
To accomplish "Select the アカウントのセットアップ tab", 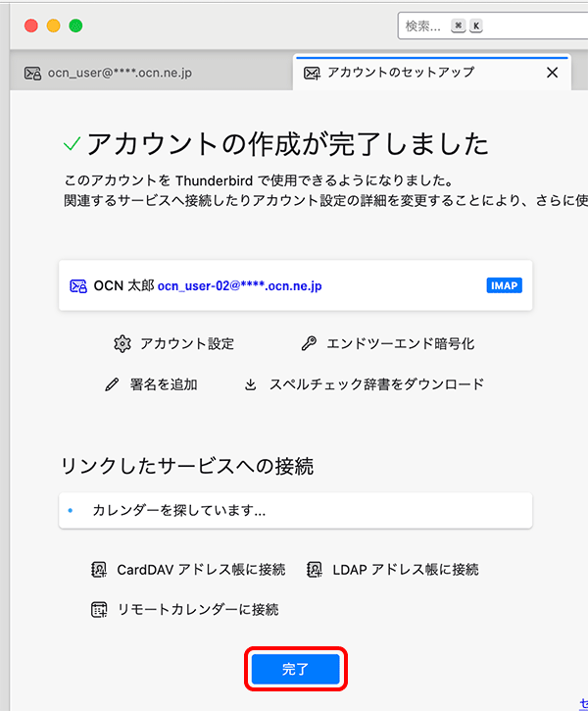I will (x=400, y=73).
